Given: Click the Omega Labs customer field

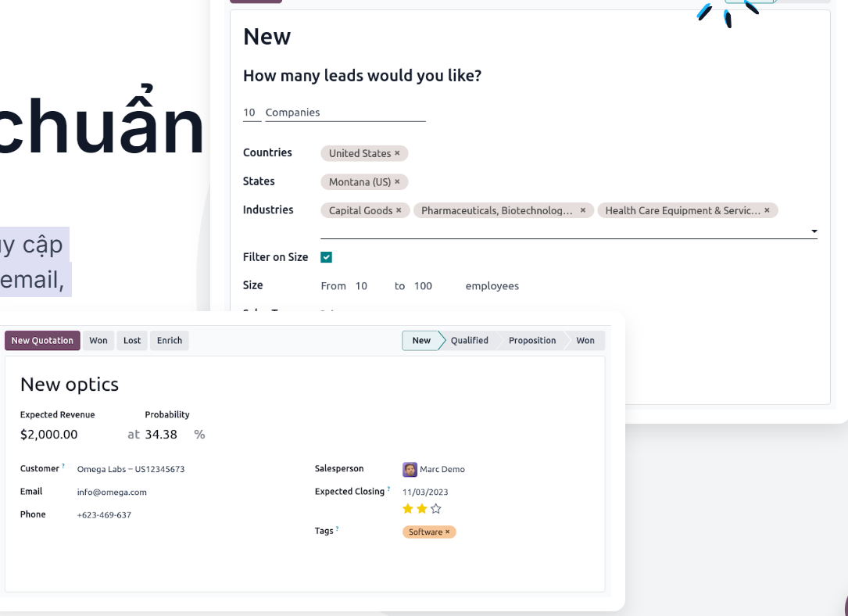Looking at the screenshot, I should 131,470.
